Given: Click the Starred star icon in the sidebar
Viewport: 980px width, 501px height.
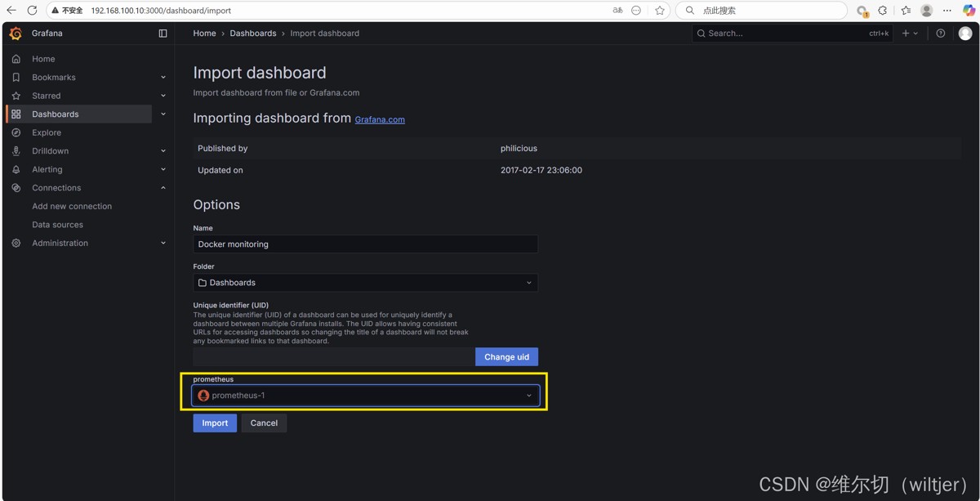Looking at the screenshot, I should (x=16, y=96).
